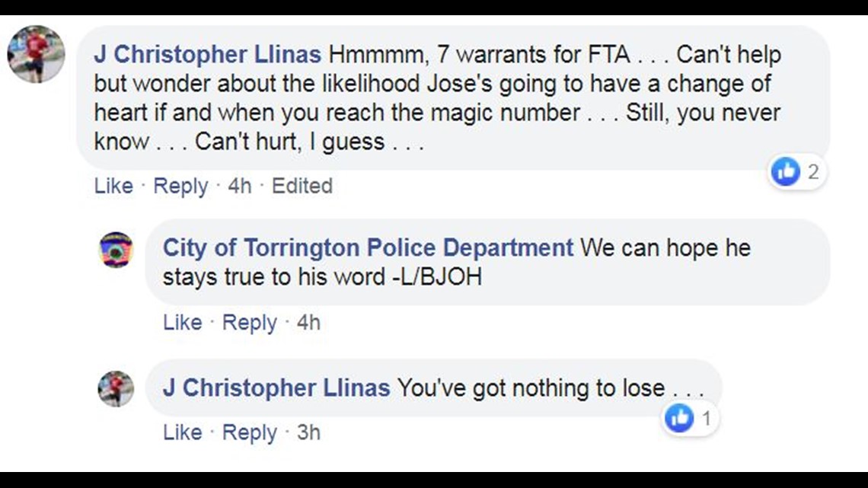Reply to the 'nothing to lose' comment
The width and height of the screenshot is (868, 488).
pyautogui.click(x=249, y=433)
